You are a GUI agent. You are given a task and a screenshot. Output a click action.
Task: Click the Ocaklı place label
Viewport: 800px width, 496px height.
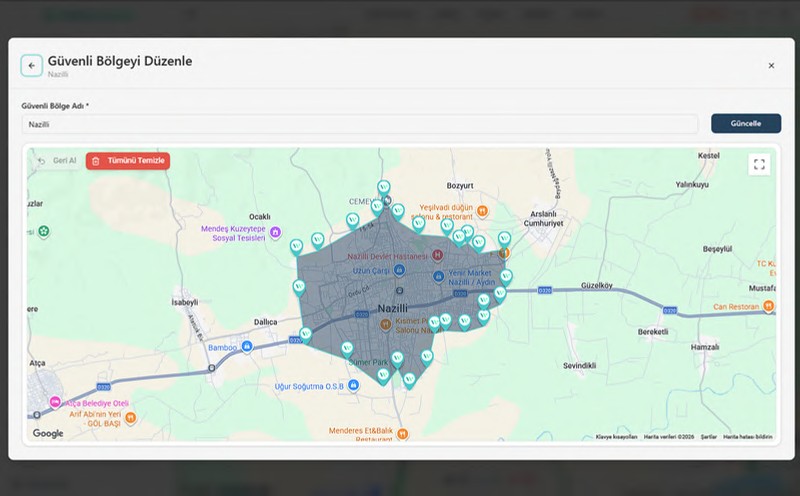pos(260,216)
